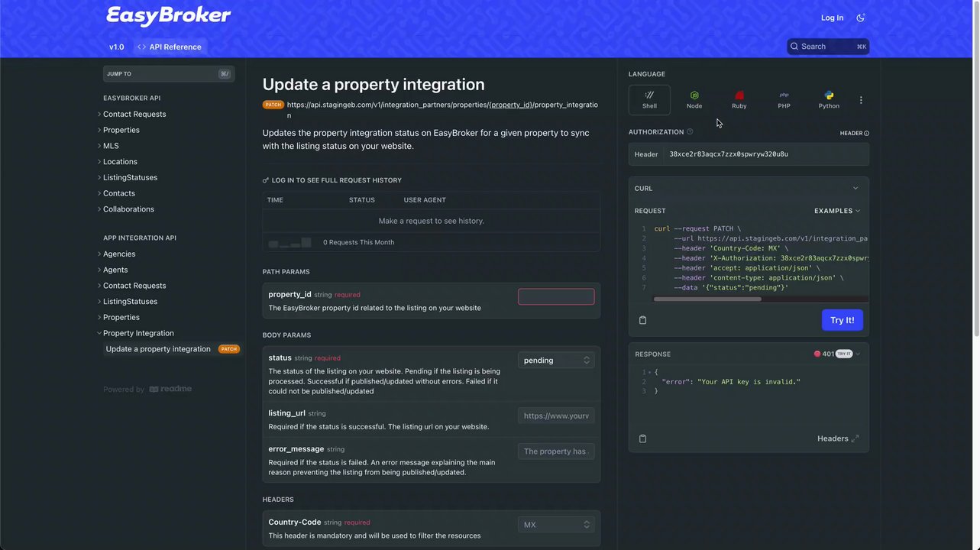
Task: Select the Node language icon
Action: coord(694,99)
